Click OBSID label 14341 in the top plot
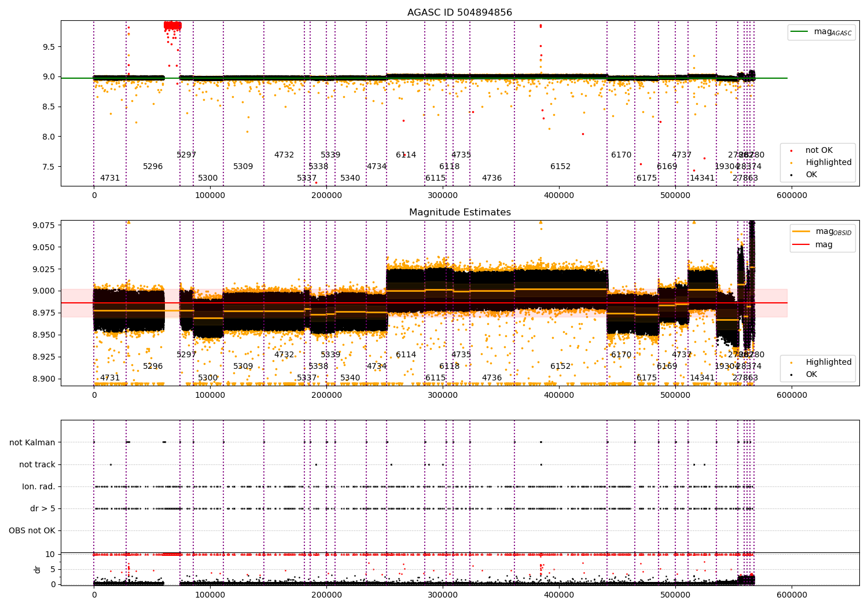The image size is (868, 608). (x=703, y=178)
